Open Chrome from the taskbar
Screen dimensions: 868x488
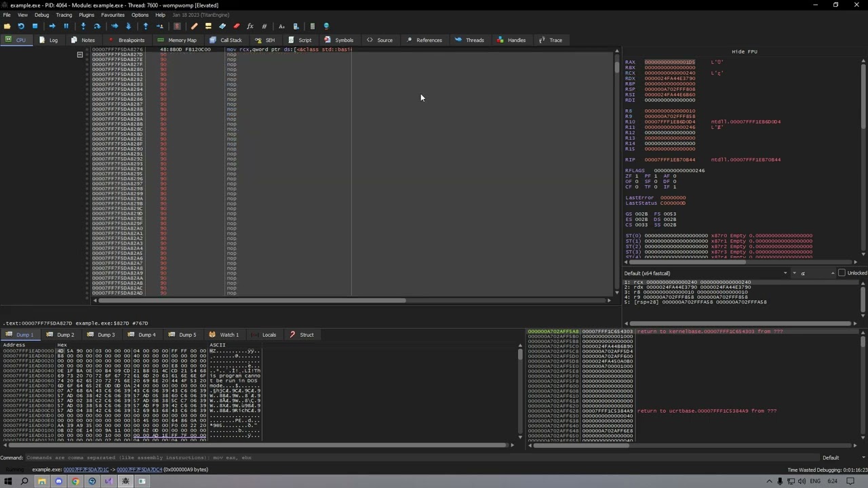pos(75,481)
